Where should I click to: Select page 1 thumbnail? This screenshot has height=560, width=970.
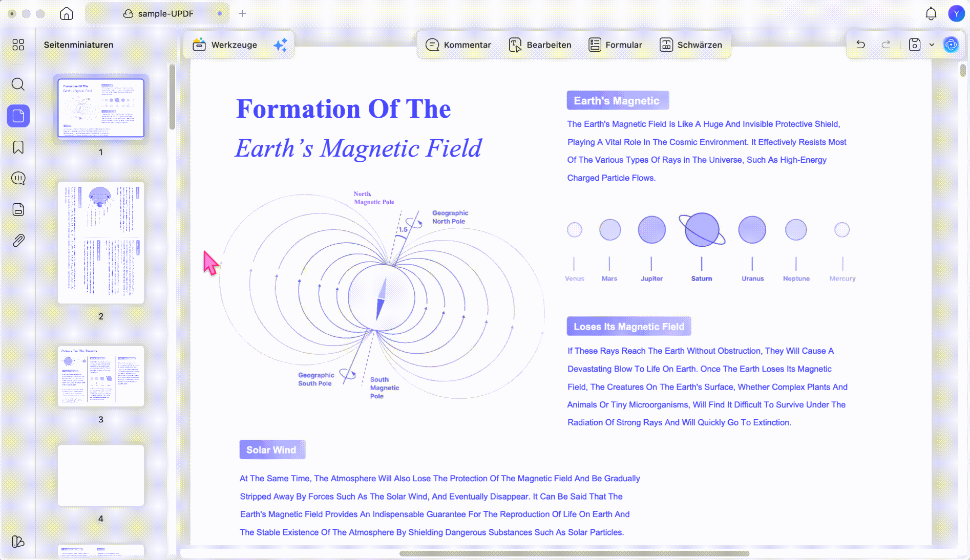coord(101,108)
